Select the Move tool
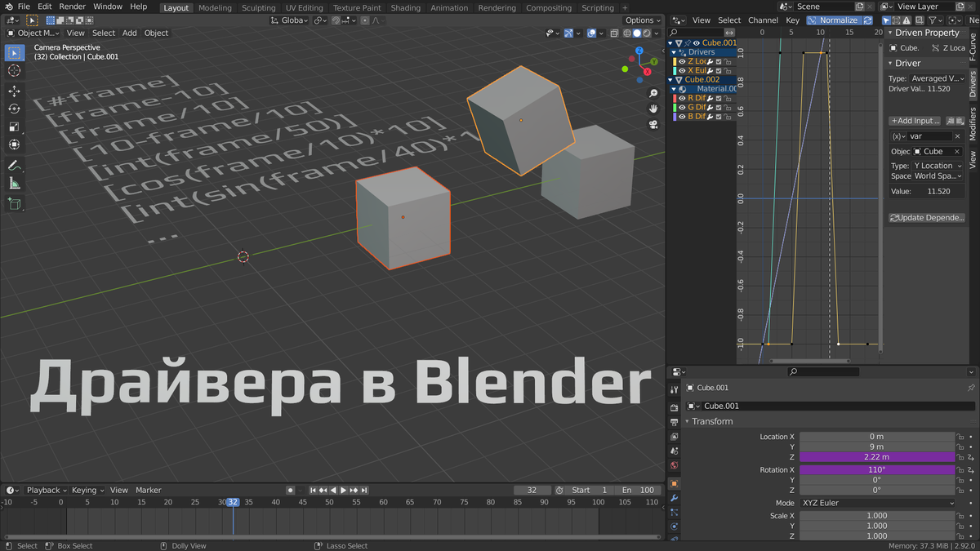The image size is (980, 551). click(14, 91)
